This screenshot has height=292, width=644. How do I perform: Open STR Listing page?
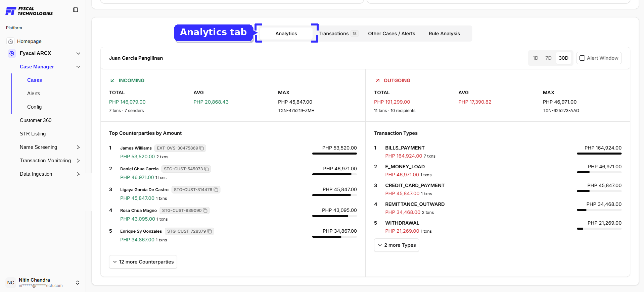[x=33, y=134]
